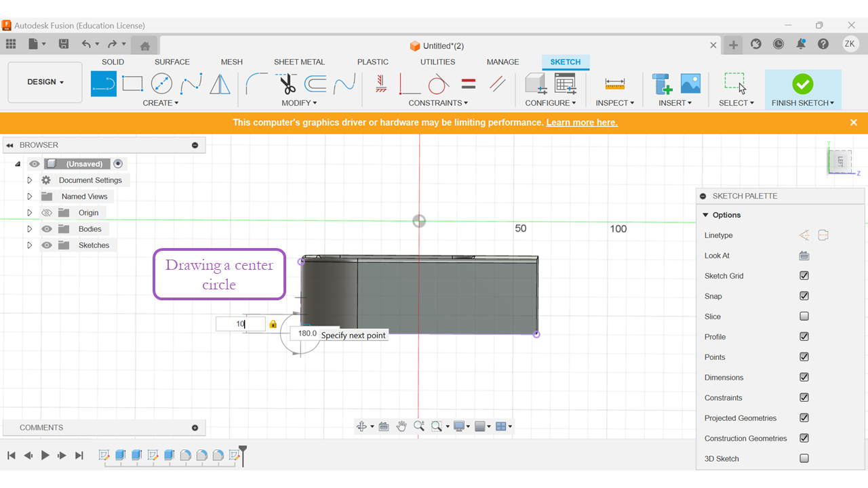Open the Change Parameters table icon
Screen dimensions: 868x488
click(565, 84)
